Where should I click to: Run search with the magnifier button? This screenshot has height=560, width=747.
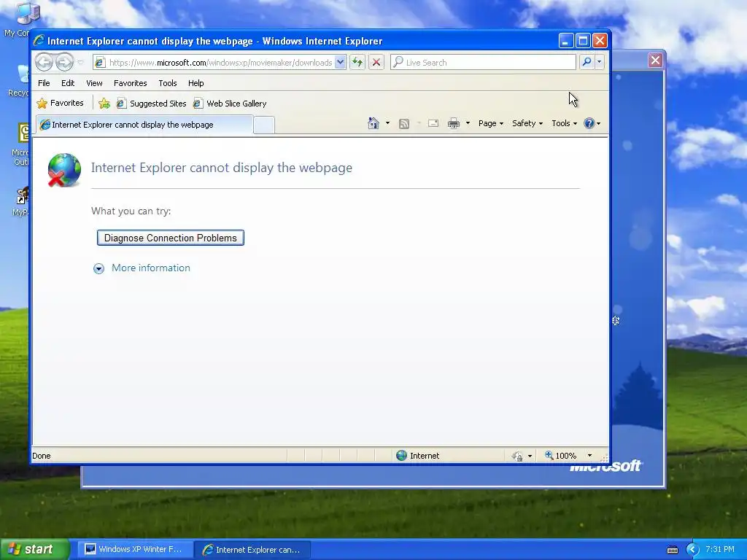coord(587,63)
